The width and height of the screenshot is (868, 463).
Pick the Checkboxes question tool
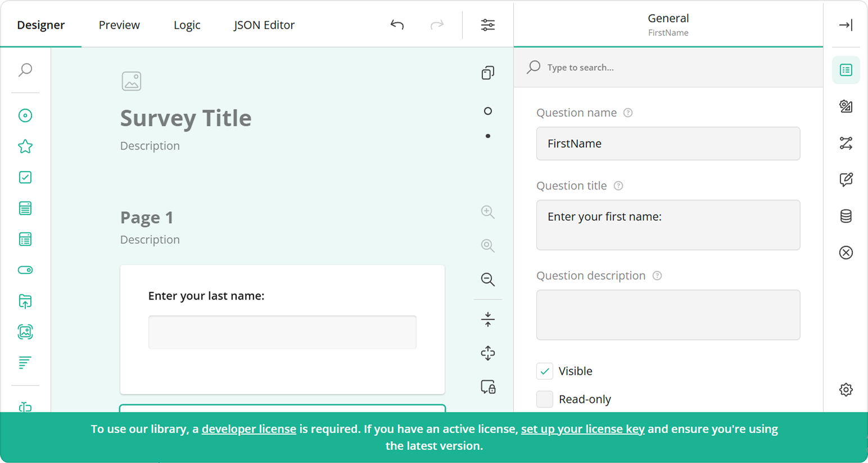click(x=25, y=177)
